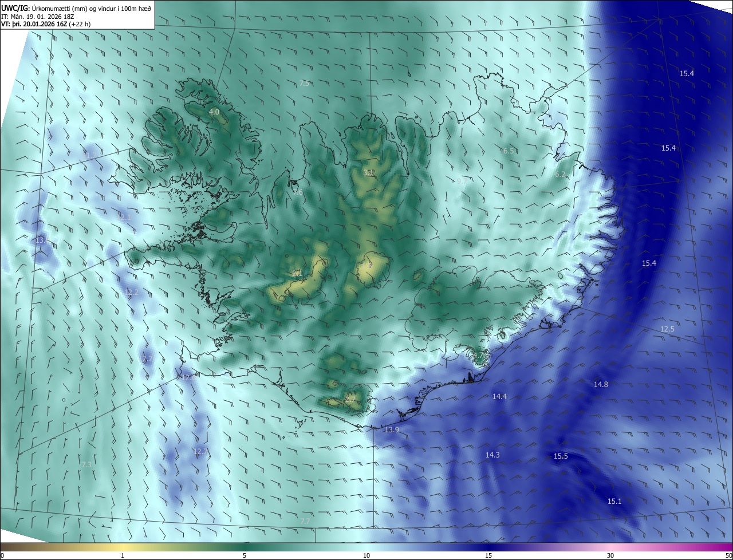This screenshot has width=733, height=560.
Task: Click the 2.1 value on the glacier
Action: pyautogui.click(x=297, y=274)
